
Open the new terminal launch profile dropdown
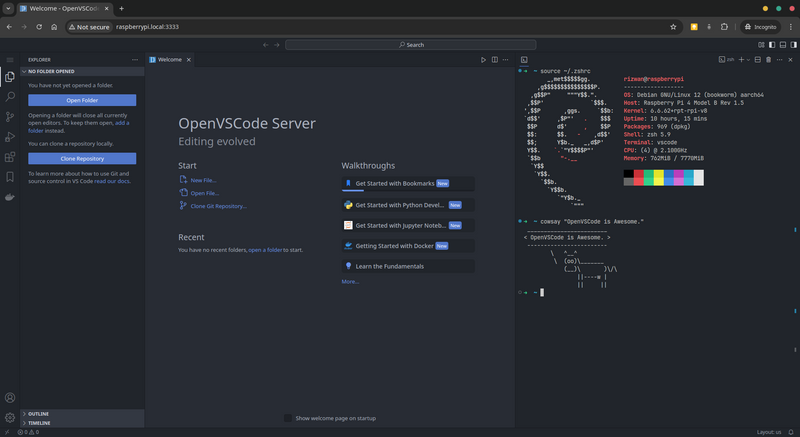(x=748, y=60)
